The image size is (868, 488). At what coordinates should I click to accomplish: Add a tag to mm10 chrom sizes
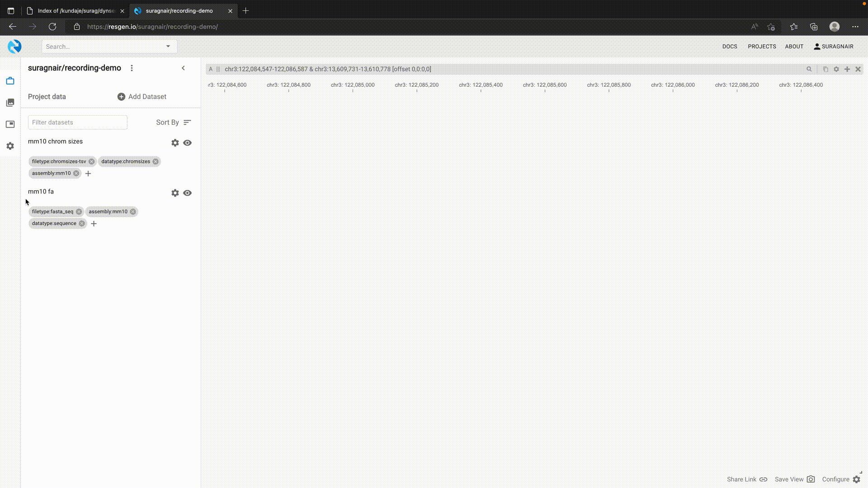88,174
